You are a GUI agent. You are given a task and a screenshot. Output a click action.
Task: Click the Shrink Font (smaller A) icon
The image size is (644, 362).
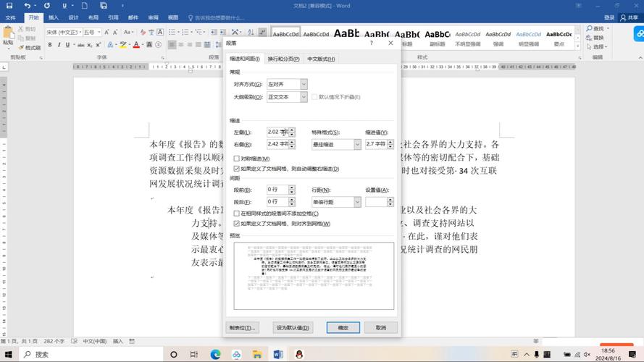point(115,32)
